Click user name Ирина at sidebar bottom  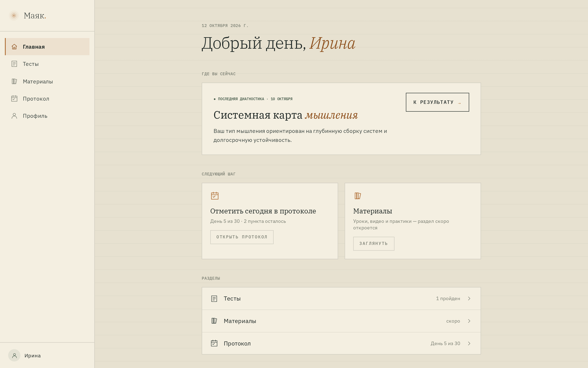[x=32, y=356]
